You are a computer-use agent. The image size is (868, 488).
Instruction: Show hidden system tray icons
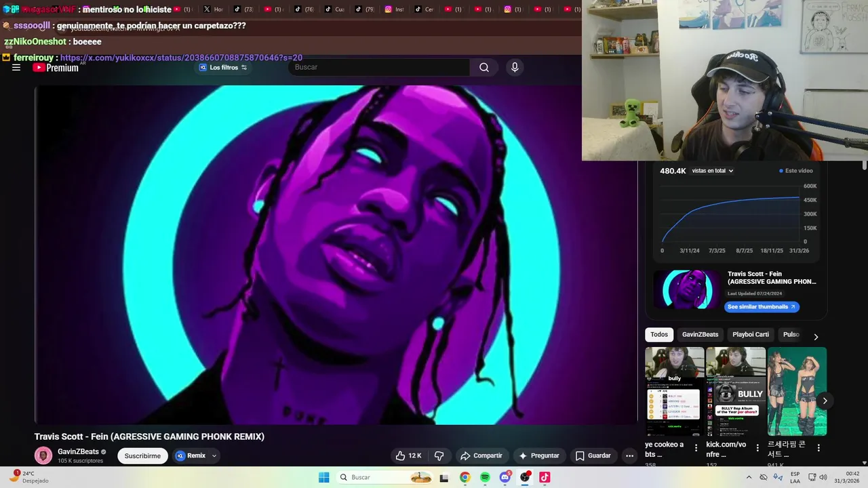point(749,477)
